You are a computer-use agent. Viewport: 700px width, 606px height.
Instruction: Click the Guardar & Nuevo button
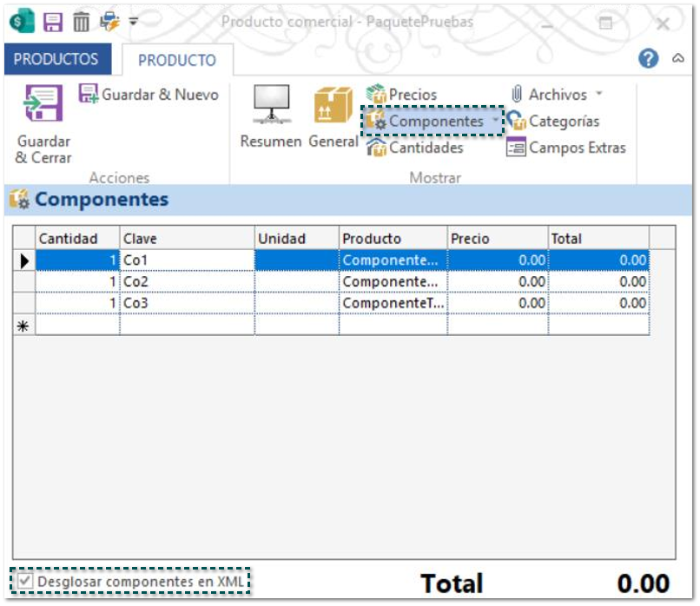pos(149,95)
